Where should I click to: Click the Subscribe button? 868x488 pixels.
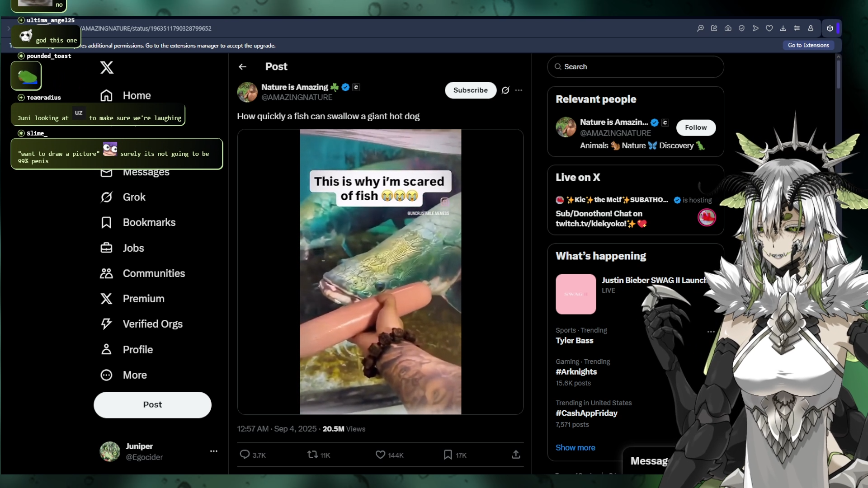point(471,90)
